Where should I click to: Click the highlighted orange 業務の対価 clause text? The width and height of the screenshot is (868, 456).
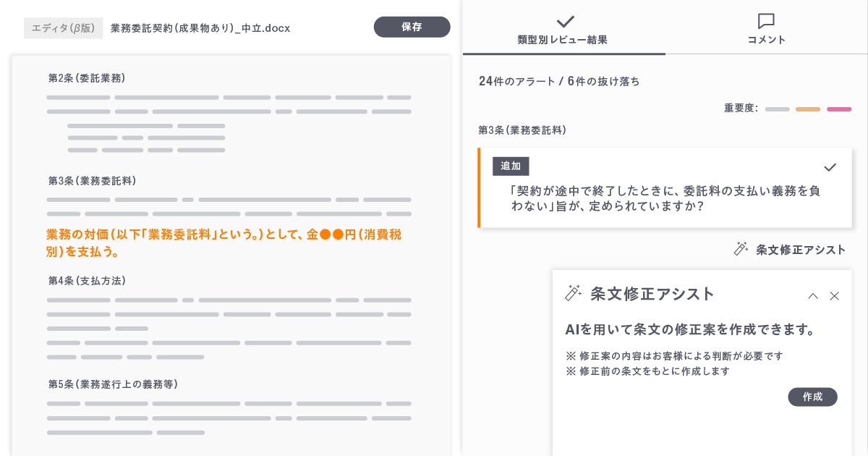click(x=224, y=243)
